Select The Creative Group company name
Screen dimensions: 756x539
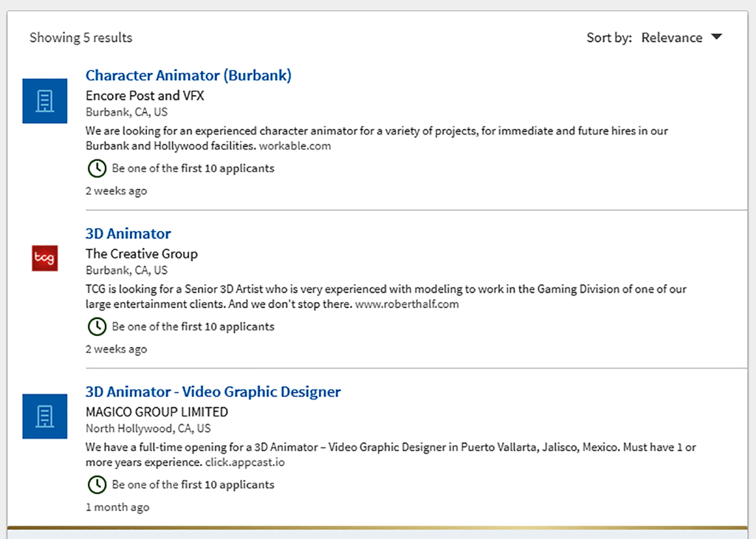coord(141,253)
